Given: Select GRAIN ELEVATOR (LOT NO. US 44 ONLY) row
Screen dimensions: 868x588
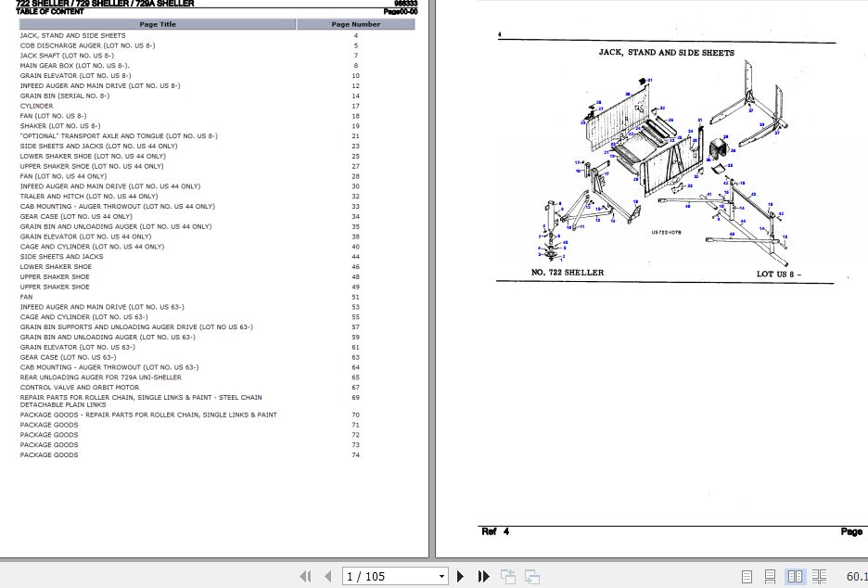Looking at the screenshot, I should click(x=86, y=236).
